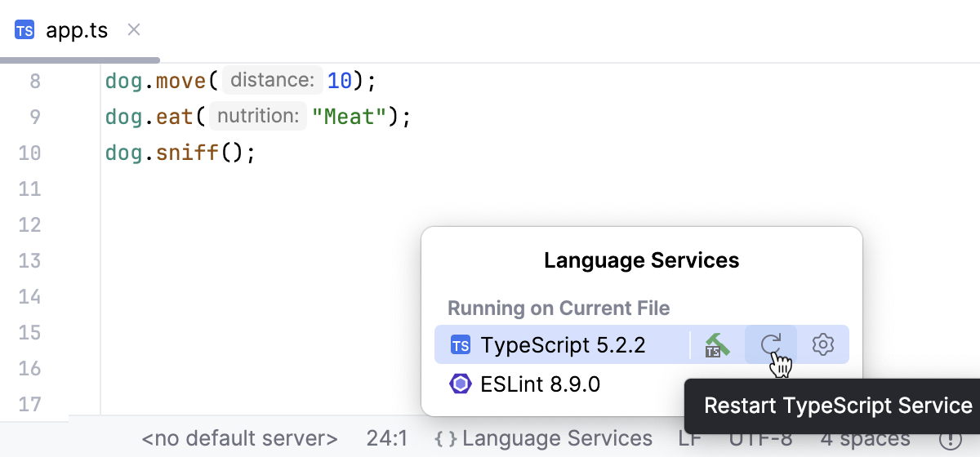980x457 pixels.
Task: Click the <no default server> status entry
Action: [239, 439]
